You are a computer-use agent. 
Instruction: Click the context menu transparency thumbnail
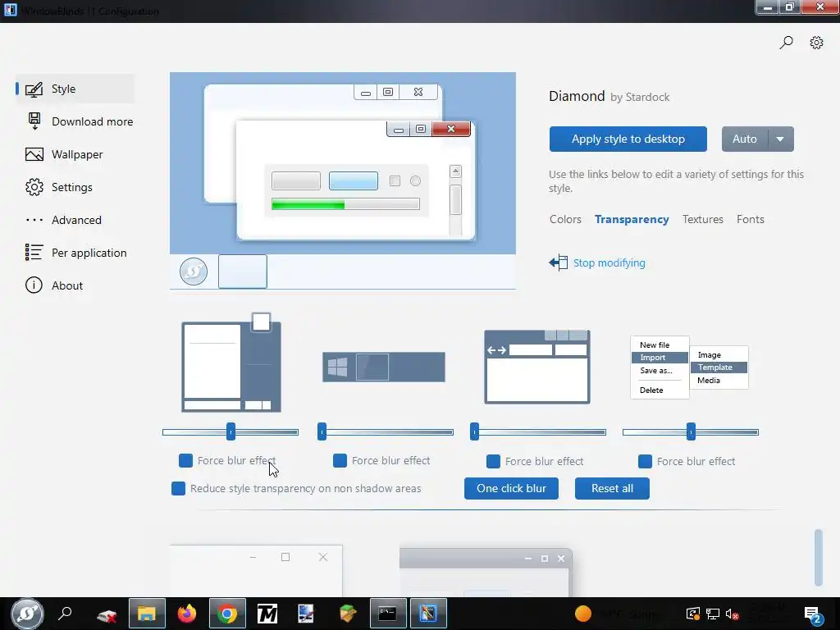click(689, 367)
